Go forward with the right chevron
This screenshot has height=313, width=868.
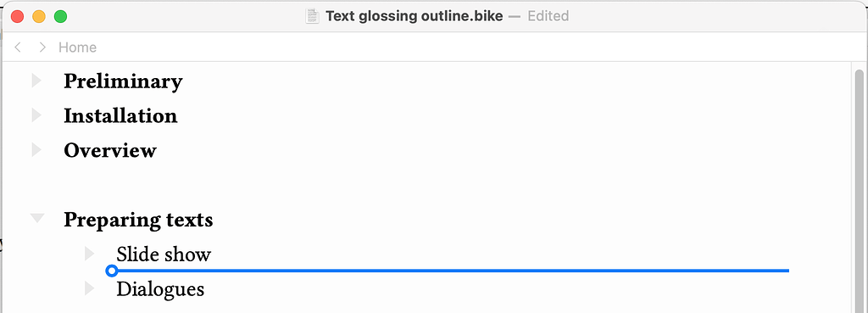pyautogui.click(x=42, y=48)
